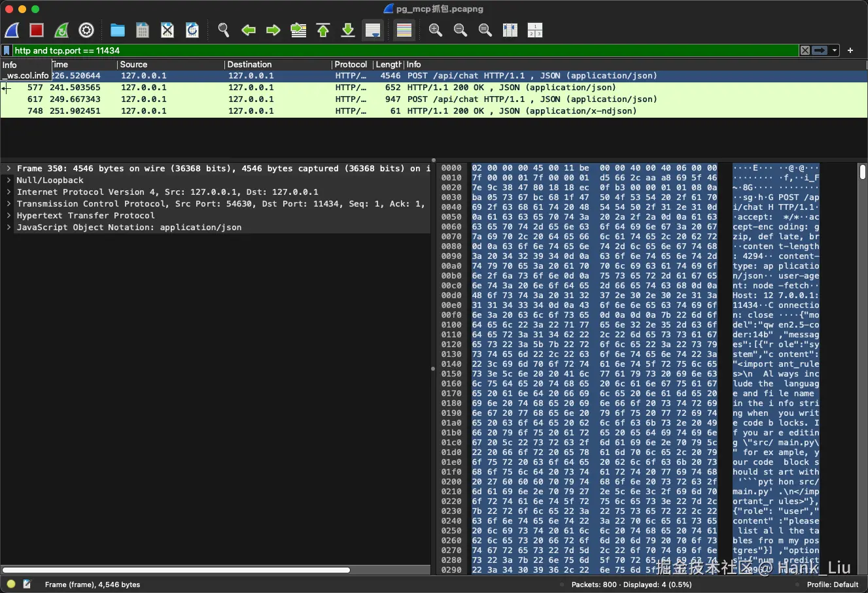This screenshot has width=868, height=593.
Task: Select the 4546-byte POST /api/chat packet
Action: point(434,76)
